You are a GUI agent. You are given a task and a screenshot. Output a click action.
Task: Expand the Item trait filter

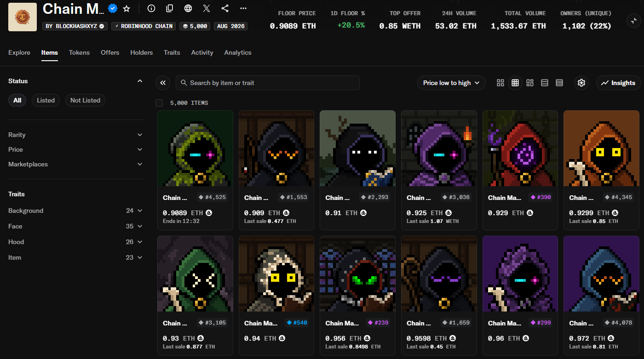pyautogui.click(x=76, y=257)
